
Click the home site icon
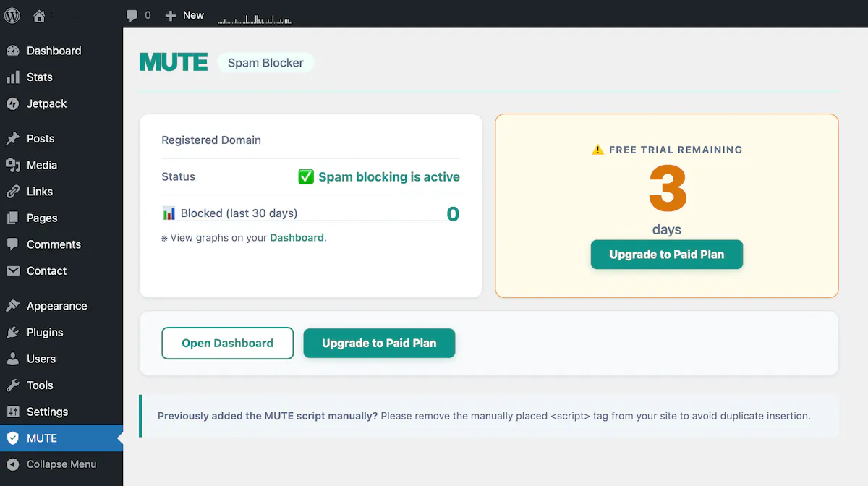[39, 16]
